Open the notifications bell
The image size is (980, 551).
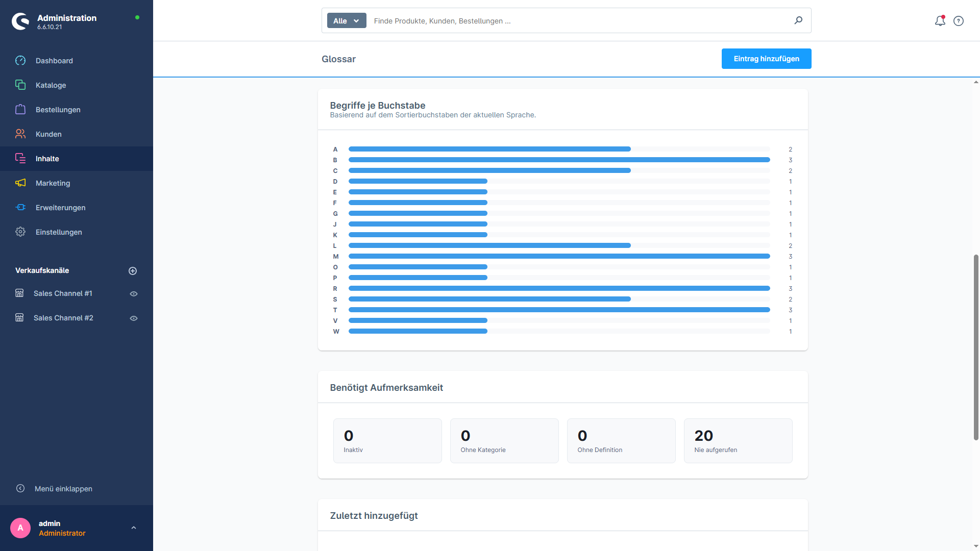[x=940, y=21]
